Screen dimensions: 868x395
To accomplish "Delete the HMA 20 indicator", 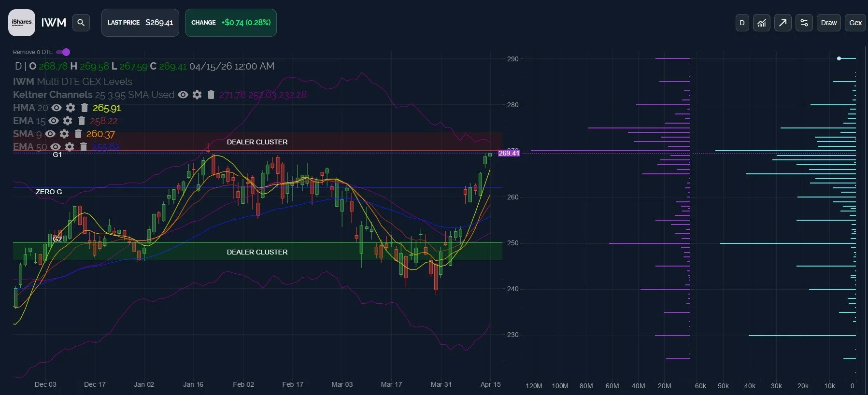I will (x=84, y=108).
